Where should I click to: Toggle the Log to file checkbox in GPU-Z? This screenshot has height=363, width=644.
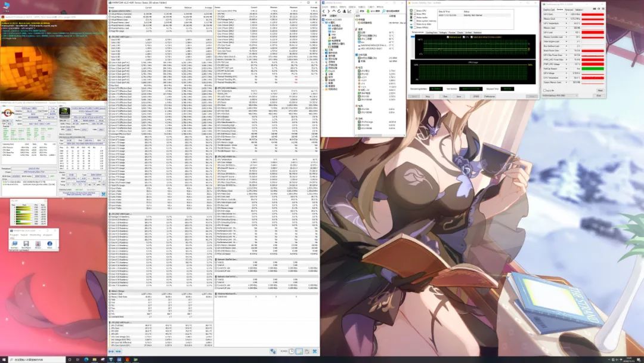click(x=544, y=90)
